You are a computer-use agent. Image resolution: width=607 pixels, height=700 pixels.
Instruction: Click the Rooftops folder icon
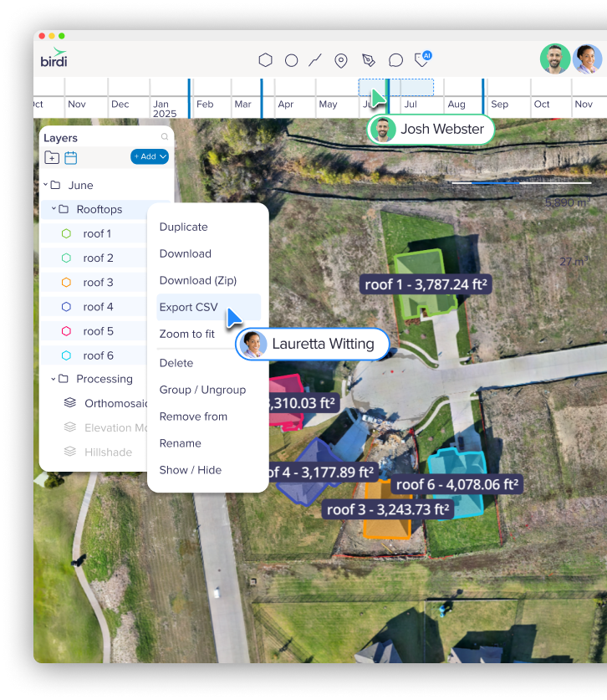click(64, 209)
